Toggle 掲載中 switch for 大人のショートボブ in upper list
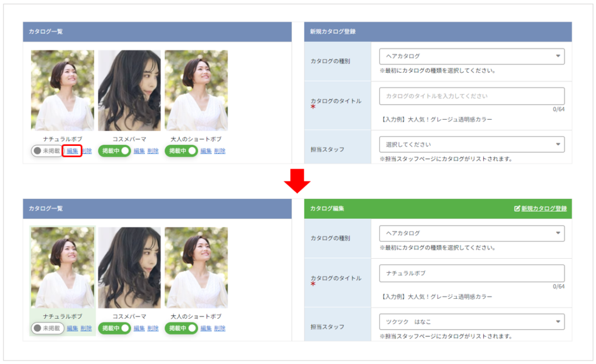The width and height of the screenshot is (596, 364). click(x=181, y=151)
